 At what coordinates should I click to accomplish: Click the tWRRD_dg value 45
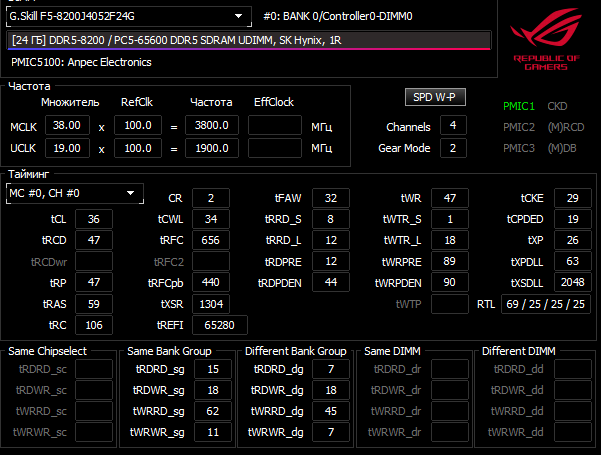point(331,411)
